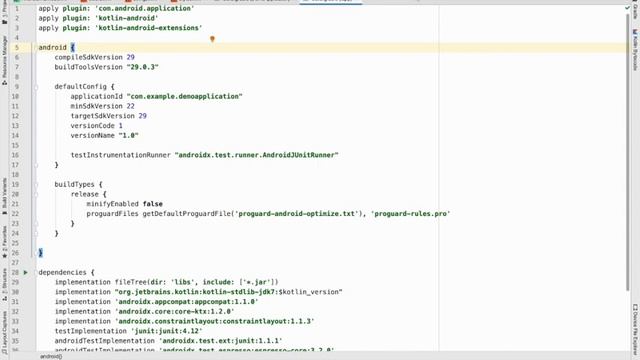Click 'minifyEnabled' on line 21

pyautogui.click(x=112, y=204)
